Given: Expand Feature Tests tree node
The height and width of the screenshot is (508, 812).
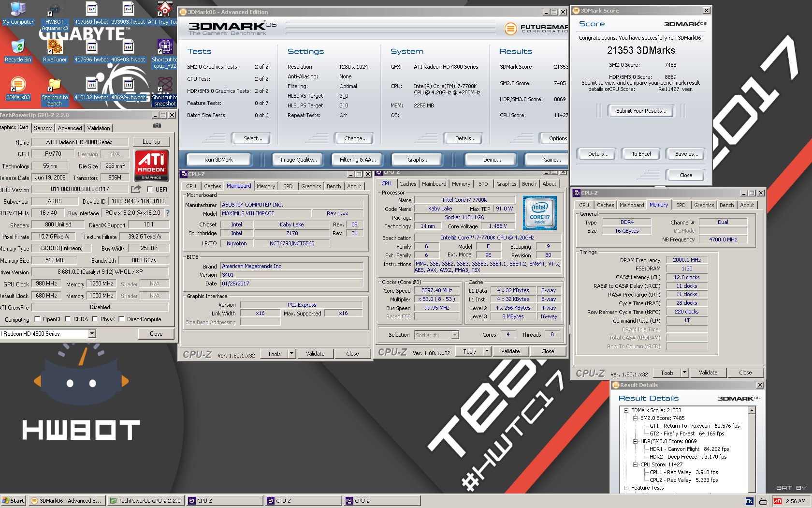Looking at the screenshot, I should (x=626, y=488).
